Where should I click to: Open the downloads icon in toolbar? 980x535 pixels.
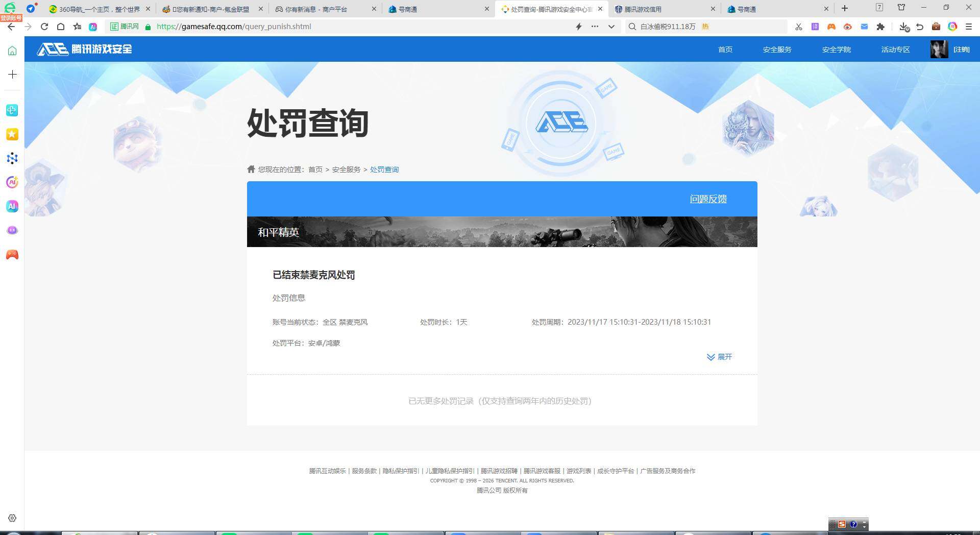904,27
